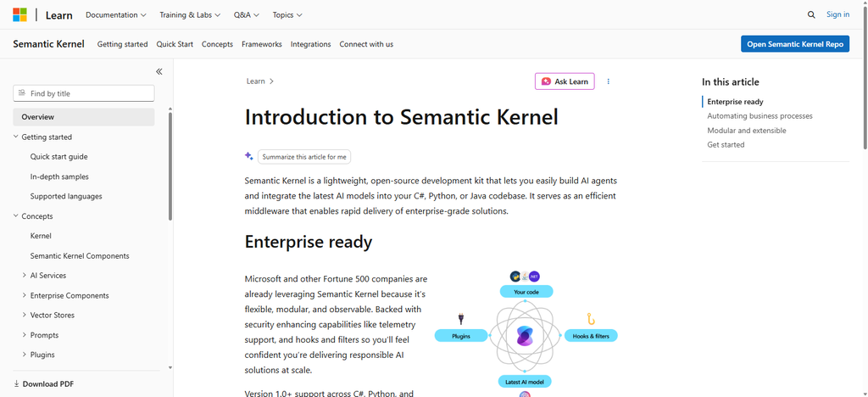The height and width of the screenshot is (397, 868).
Task: Click the Sign in link
Action: pos(837,14)
